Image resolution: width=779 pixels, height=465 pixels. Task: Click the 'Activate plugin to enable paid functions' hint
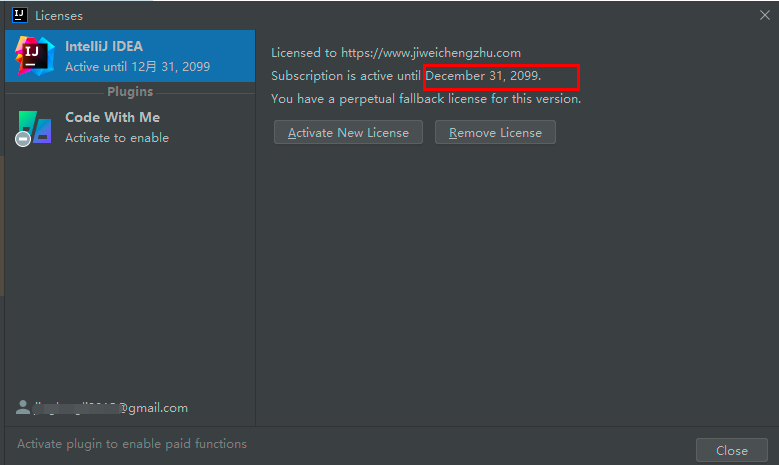132,444
